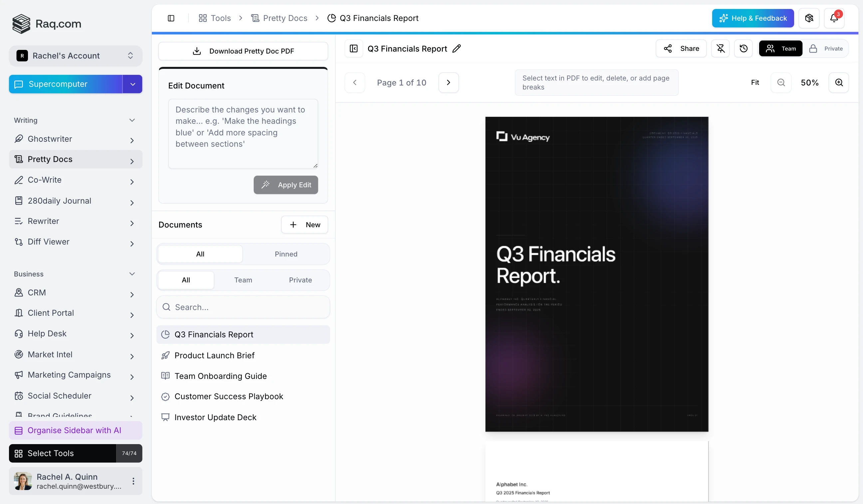Open Market Intel in sidebar
The height and width of the screenshot is (504, 863).
(x=76, y=355)
